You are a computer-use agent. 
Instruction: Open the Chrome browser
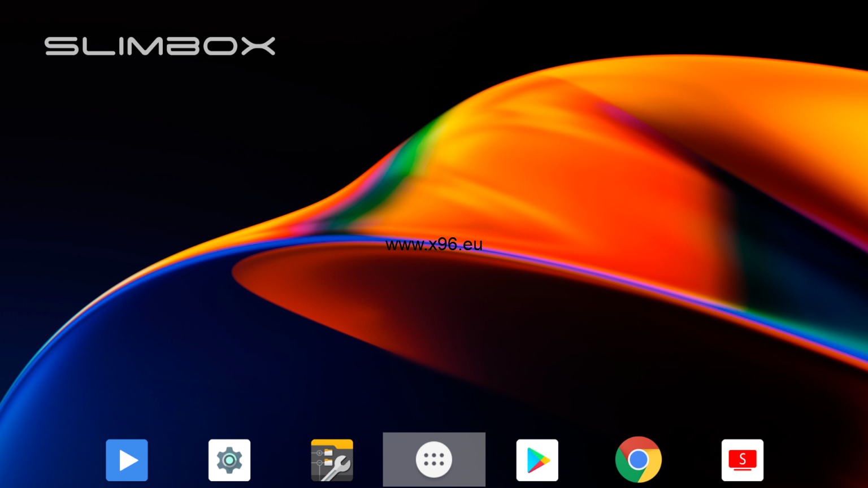pyautogui.click(x=639, y=460)
